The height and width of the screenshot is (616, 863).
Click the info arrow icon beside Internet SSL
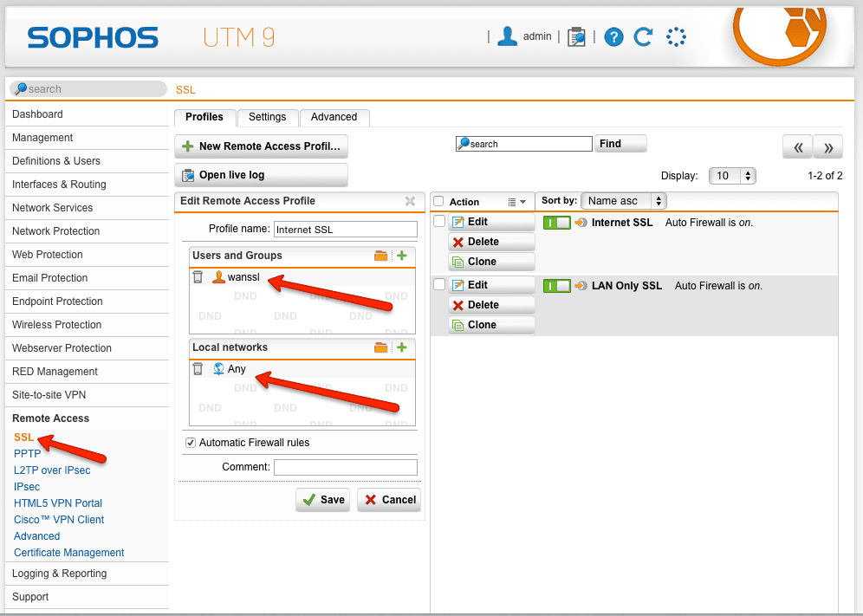tap(581, 223)
